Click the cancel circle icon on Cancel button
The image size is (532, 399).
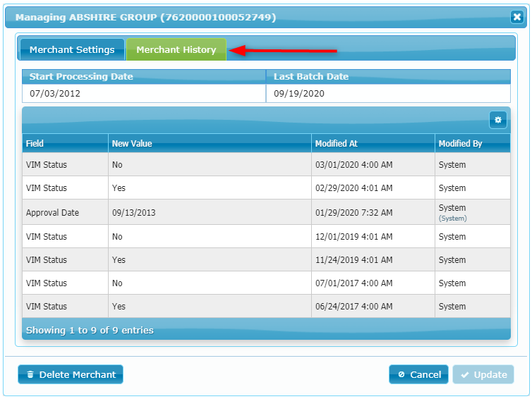(401, 374)
